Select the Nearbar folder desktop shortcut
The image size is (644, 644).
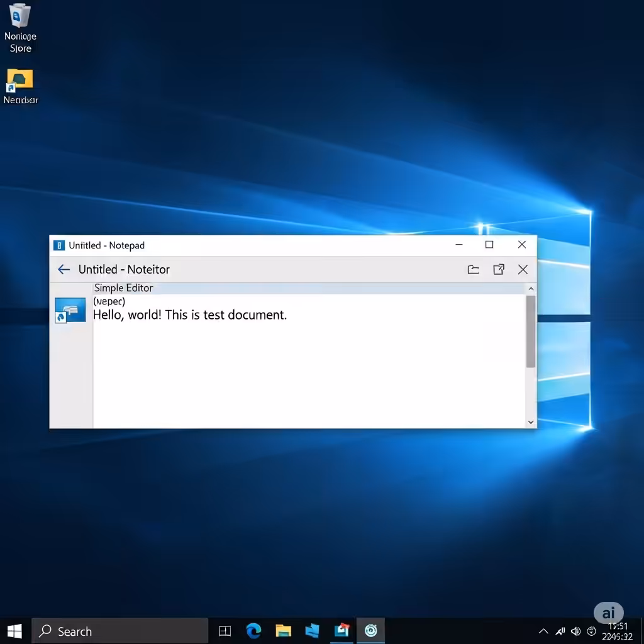tap(21, 87)
